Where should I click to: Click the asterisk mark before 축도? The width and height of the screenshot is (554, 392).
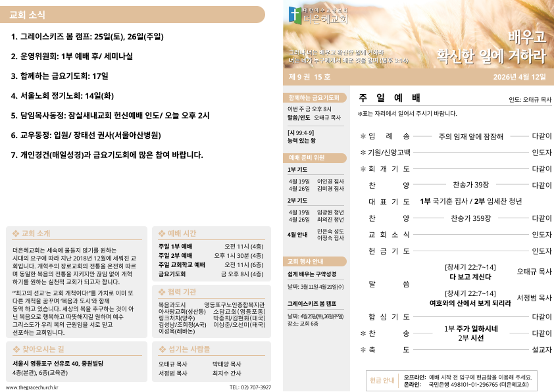(362, 349)
